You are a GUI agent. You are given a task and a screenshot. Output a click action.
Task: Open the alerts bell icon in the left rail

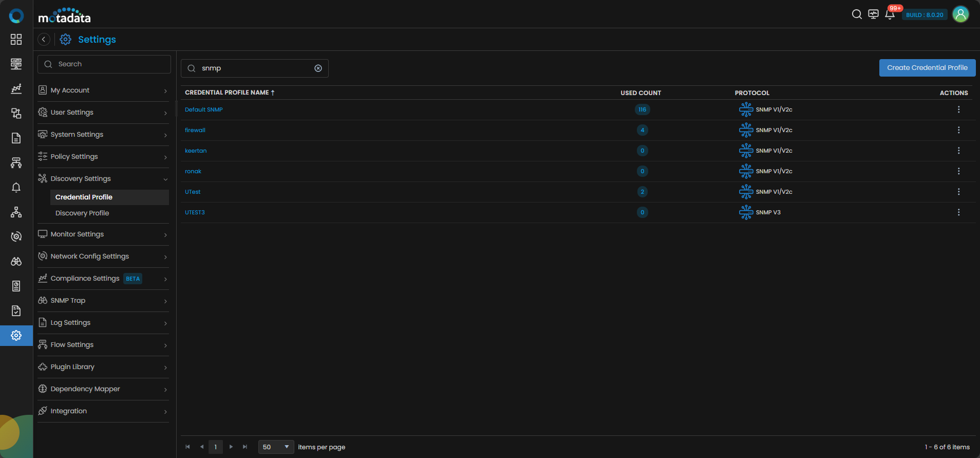tap(16, 188)
